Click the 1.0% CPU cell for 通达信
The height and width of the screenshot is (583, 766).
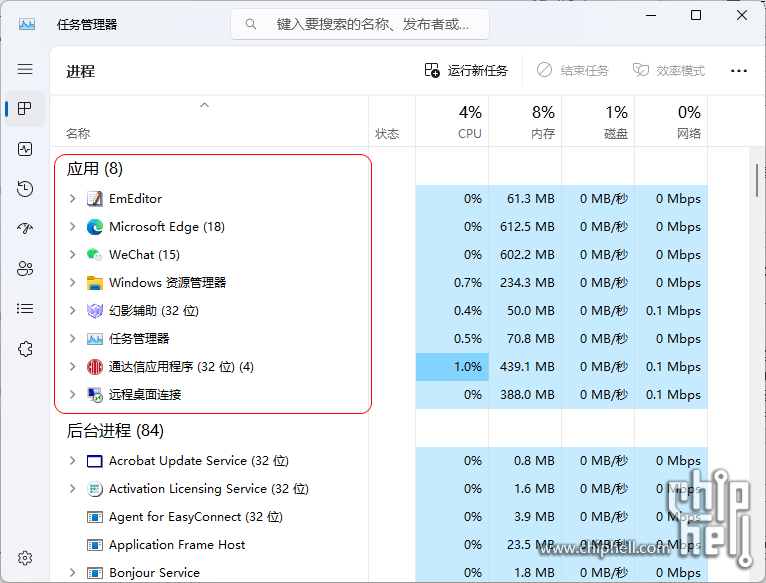[452, 367]
